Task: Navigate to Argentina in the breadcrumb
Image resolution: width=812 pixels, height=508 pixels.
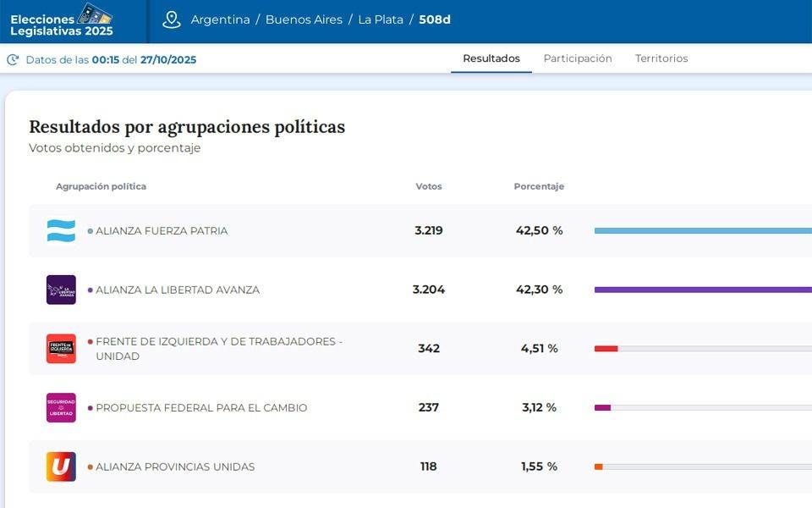Action: coord(220,19)
